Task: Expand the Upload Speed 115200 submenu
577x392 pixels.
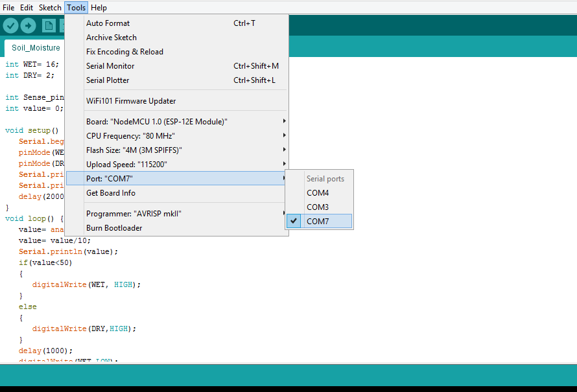Action: coord(176,165)
